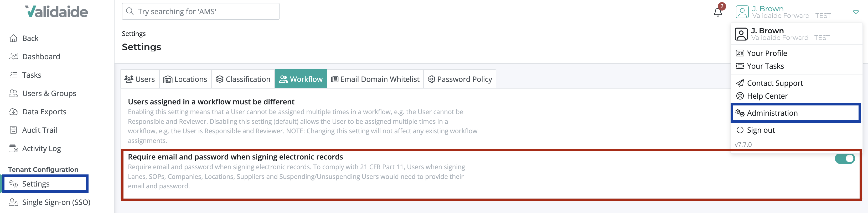The image size is (868, 213).
Task: Open notifications bell icon
Action: coord(718,12)
